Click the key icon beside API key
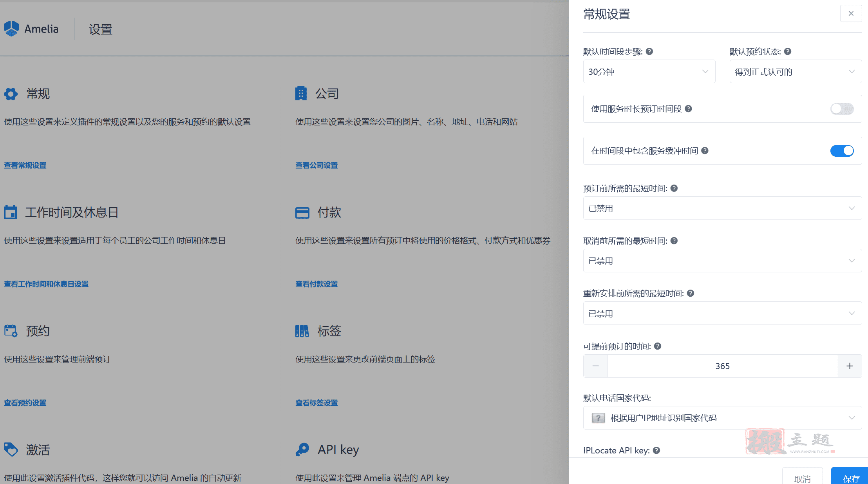868x484 pixels. point(302,450)
